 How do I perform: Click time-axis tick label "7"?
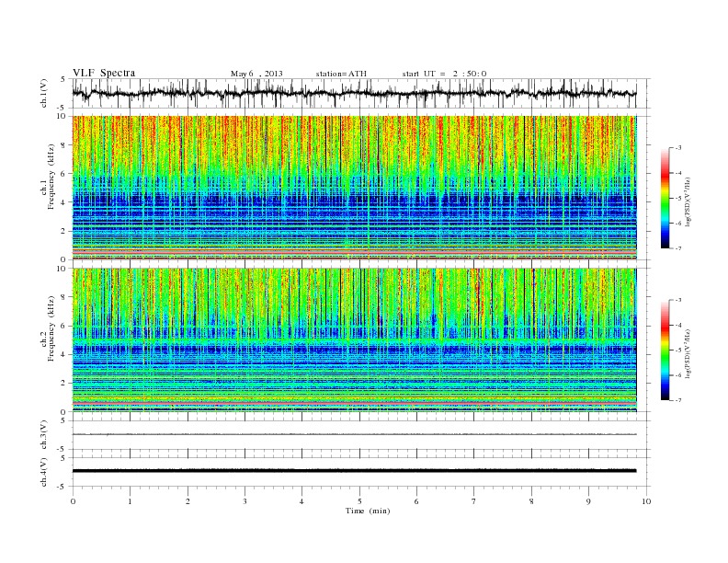tap(474, 501)
